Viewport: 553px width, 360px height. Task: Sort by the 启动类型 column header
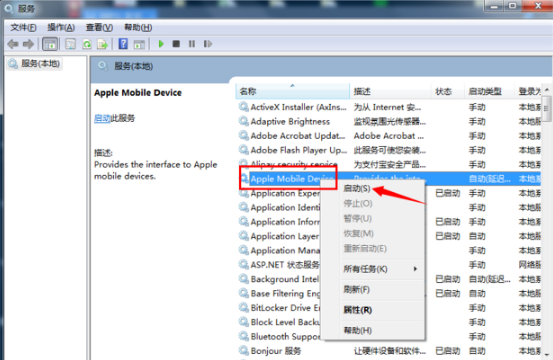coord(489,91)
